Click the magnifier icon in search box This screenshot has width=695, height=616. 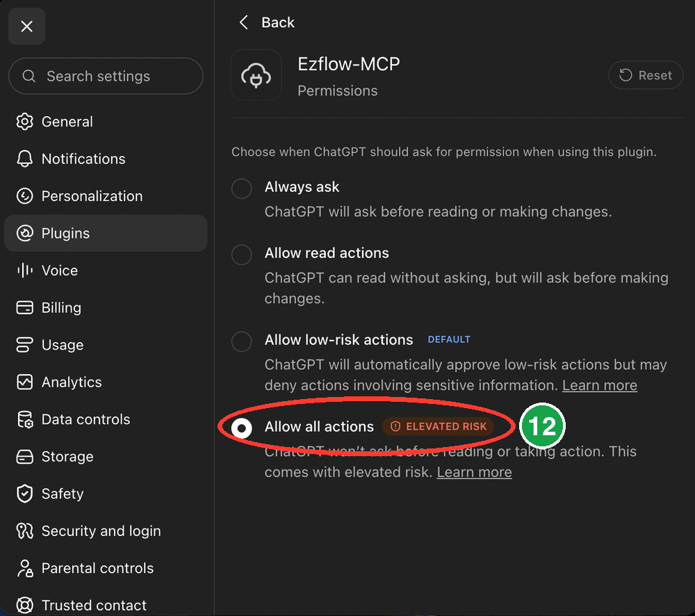pos(28,76)
